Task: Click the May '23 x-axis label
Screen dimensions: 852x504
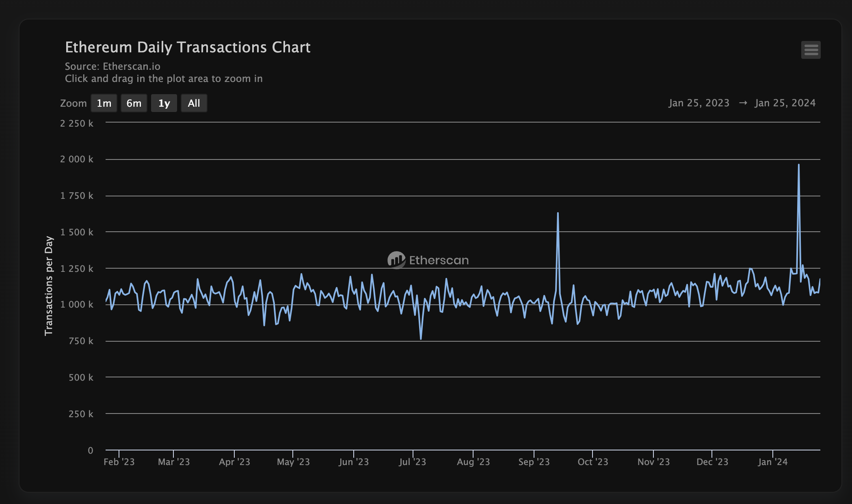Action: click(x=293, y=462)
